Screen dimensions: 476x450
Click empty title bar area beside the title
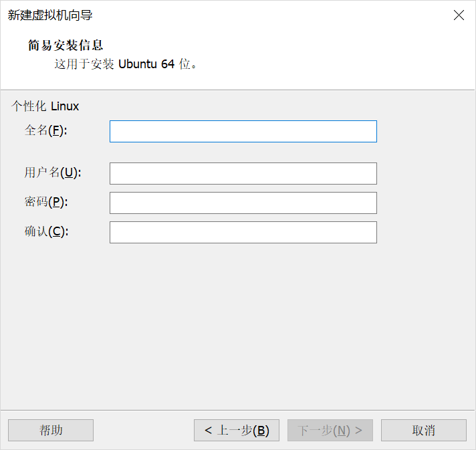[x=267, y=15]
